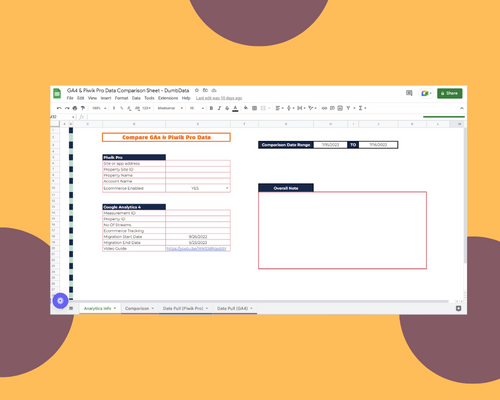Open the Extensions menu

(x=168, y=98)
